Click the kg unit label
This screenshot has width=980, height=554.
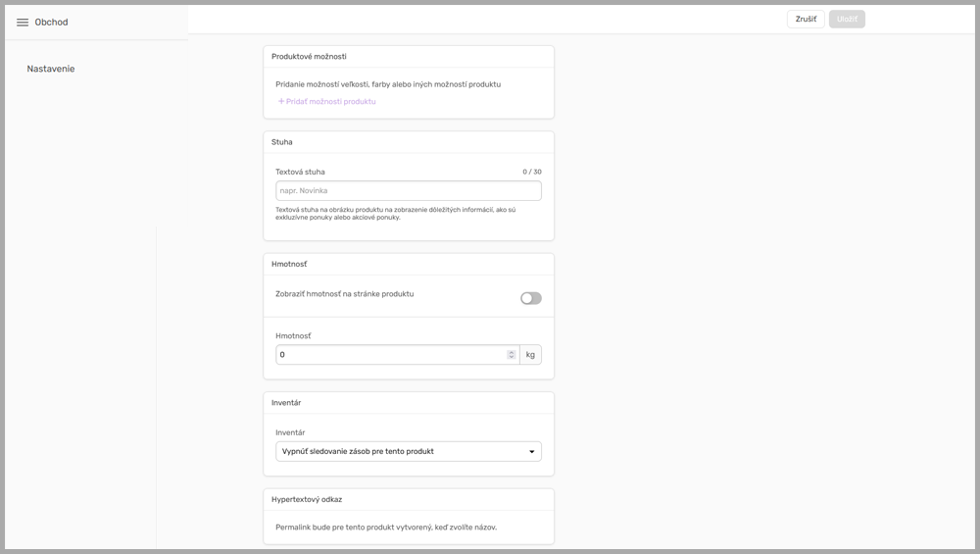coord(530,355)
